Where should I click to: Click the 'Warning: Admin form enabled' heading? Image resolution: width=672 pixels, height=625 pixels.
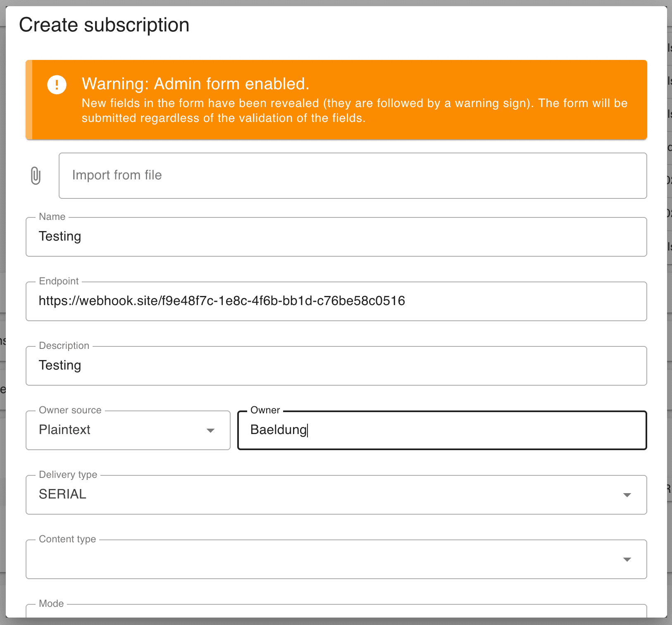195,84
